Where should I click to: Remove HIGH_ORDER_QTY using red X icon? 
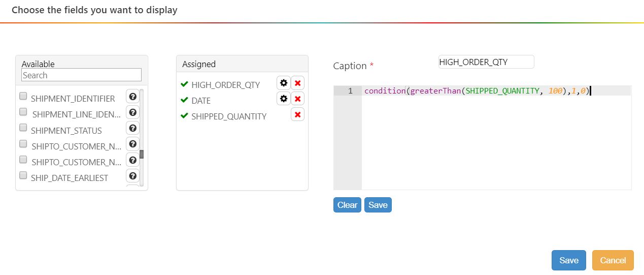click(x=298, y=83)
